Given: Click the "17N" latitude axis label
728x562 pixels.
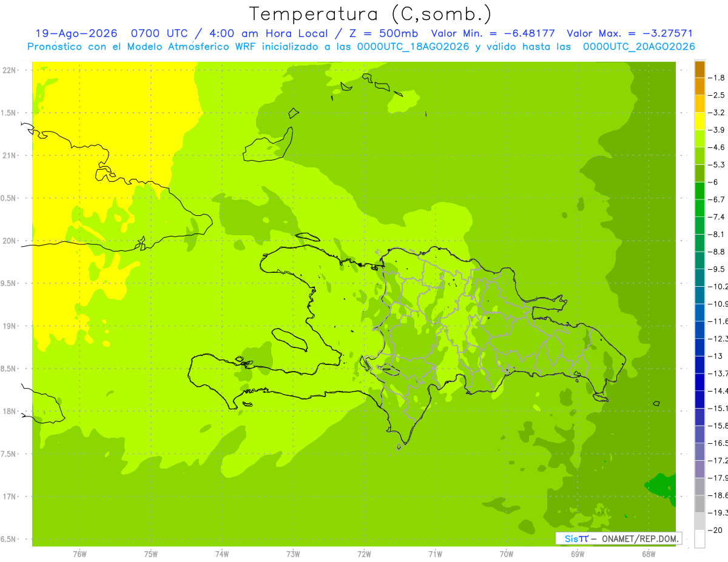Looking at the screenshot, I should [8, 497].
